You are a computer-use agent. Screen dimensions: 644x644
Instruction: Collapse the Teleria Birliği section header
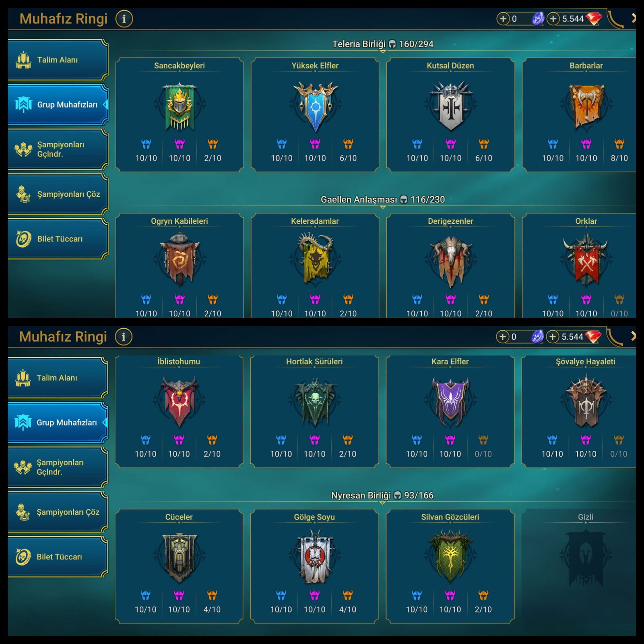point(382,44)
